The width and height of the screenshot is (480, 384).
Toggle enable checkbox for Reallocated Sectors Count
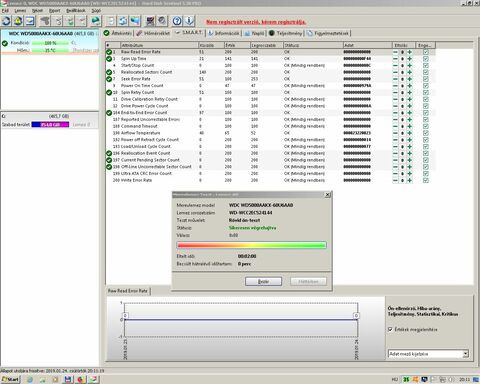coord(426,72)
